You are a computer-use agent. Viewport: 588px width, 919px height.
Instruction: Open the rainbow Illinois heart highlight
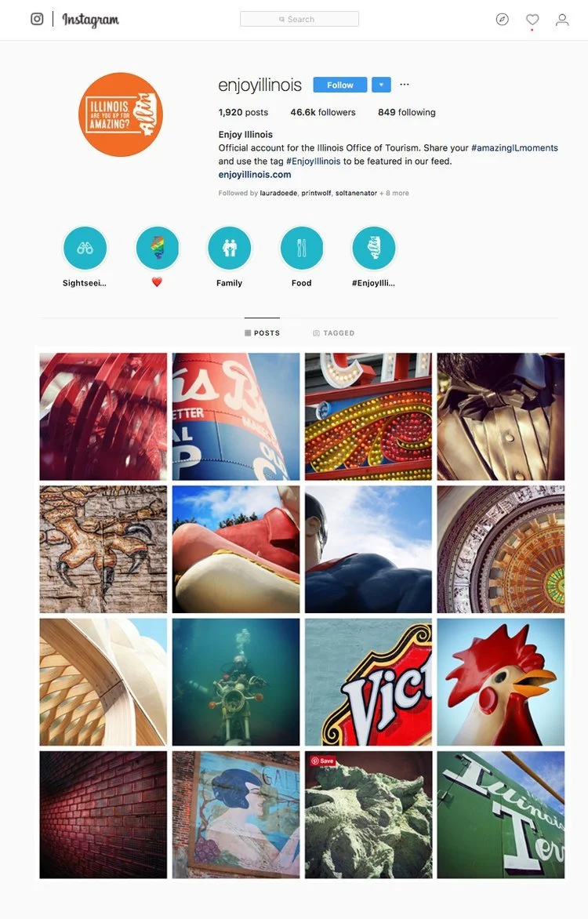[157, 248]
